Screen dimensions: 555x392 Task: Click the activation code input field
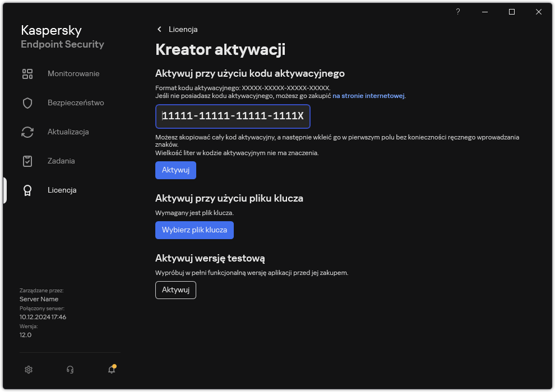click(233, 116)
